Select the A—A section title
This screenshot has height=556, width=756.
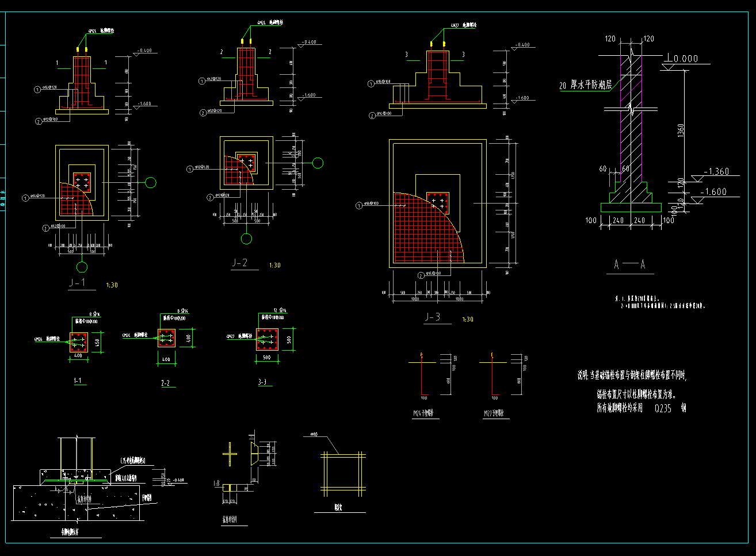629,265
